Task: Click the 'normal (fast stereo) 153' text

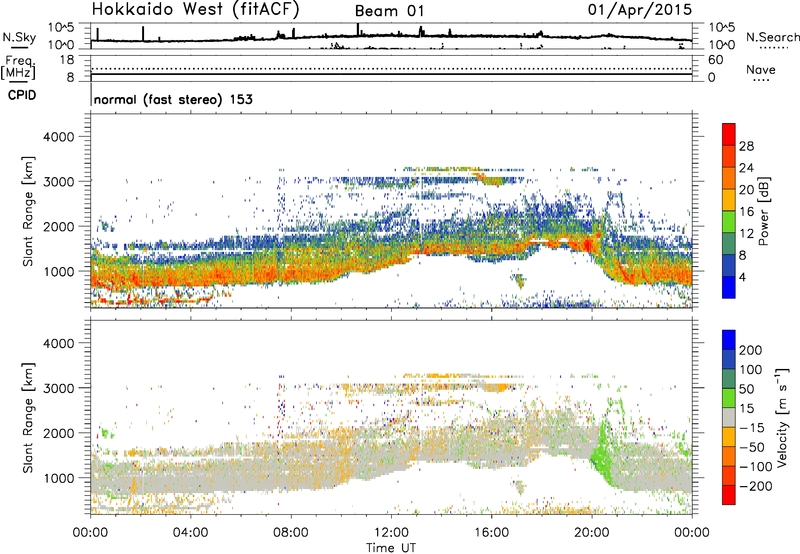Action: (173, 100)
